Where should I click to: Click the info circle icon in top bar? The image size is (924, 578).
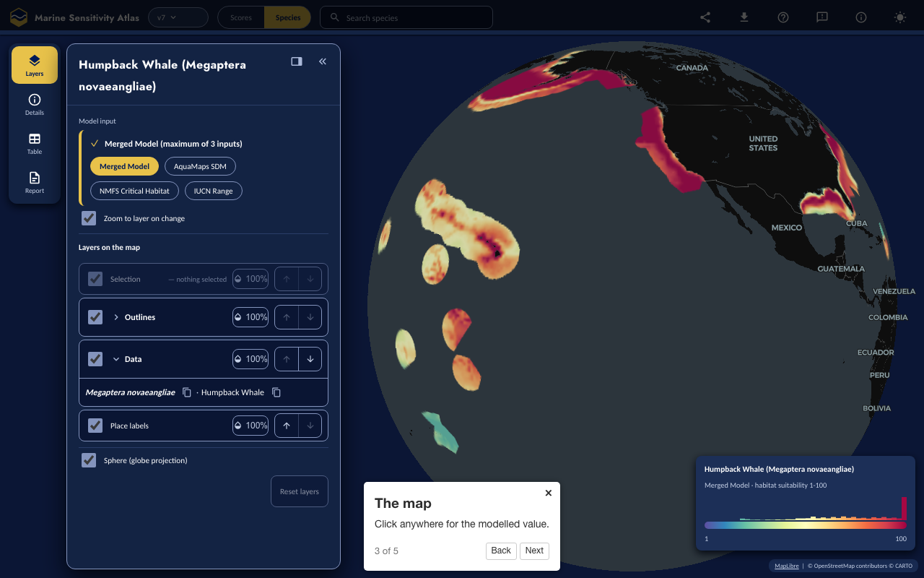861,17
